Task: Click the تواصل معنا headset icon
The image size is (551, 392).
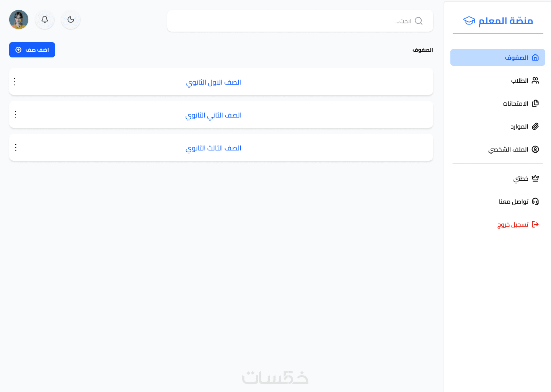Action: click(x=535, y=201)
